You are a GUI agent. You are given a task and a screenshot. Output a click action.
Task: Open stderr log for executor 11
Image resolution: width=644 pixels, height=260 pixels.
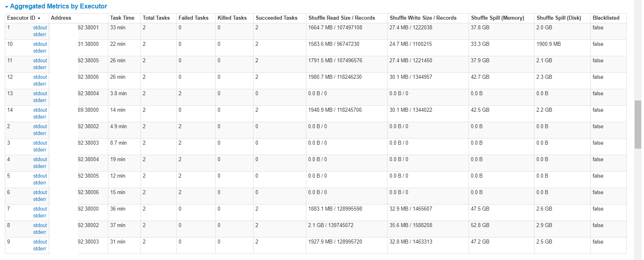[x=39, y=68]
